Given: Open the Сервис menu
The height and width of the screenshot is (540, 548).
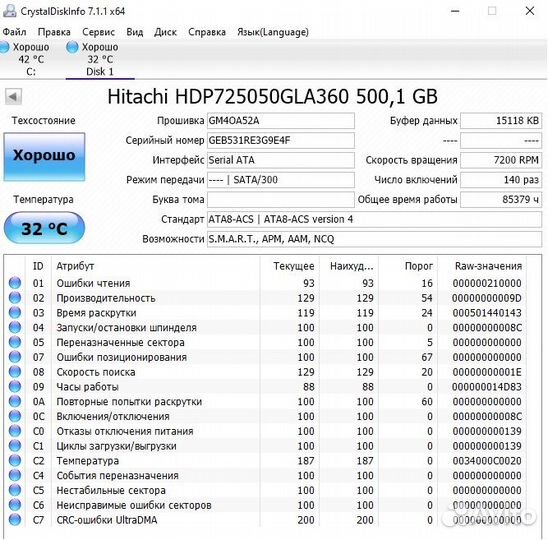Looking at the screenshot, I should pyautogui.click(x=98, y=32).
